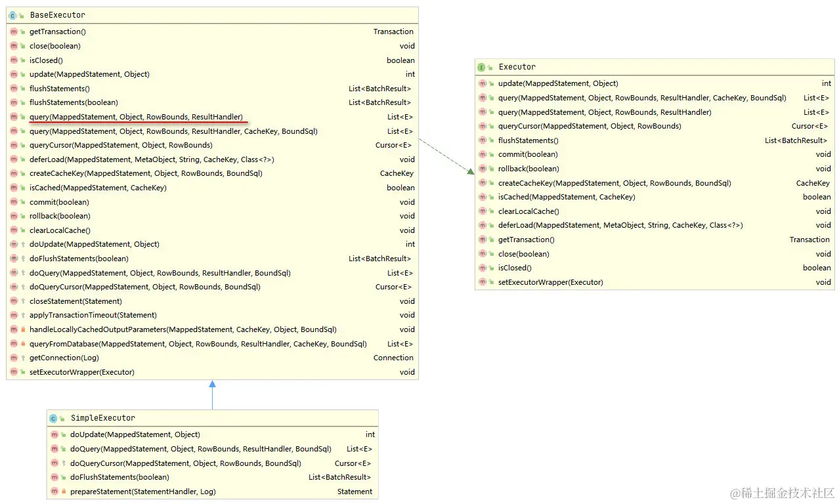Click method icon of queryCursor row in BaseExecutor
Viewport: 839px width, 504px height.
point(14,145)
